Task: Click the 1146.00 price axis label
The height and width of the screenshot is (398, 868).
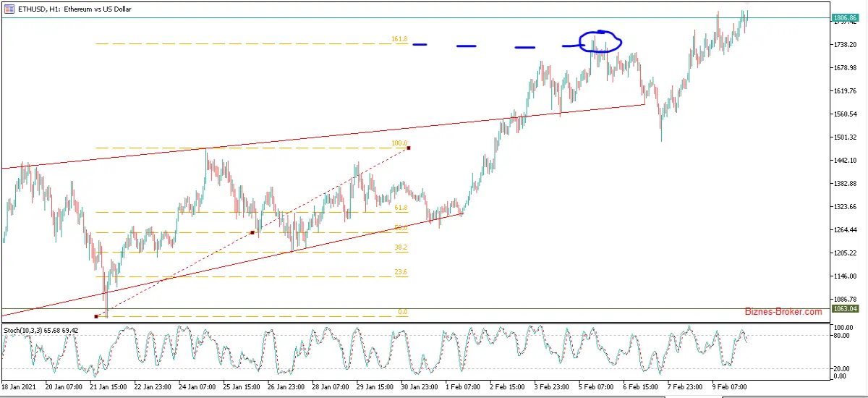Action: pyautogui.click(x=845, y=276)
